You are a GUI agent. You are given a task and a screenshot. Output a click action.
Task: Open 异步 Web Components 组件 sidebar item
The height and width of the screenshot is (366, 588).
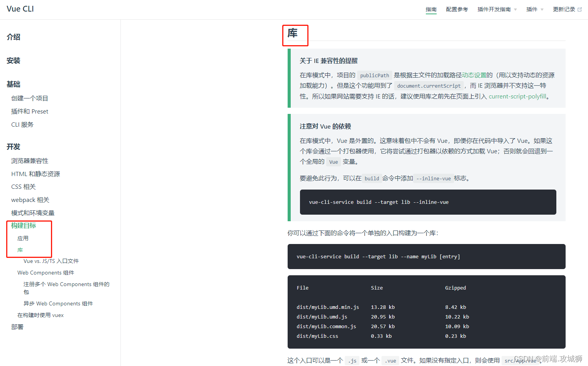pyautogui.click(x=58, y=304)
